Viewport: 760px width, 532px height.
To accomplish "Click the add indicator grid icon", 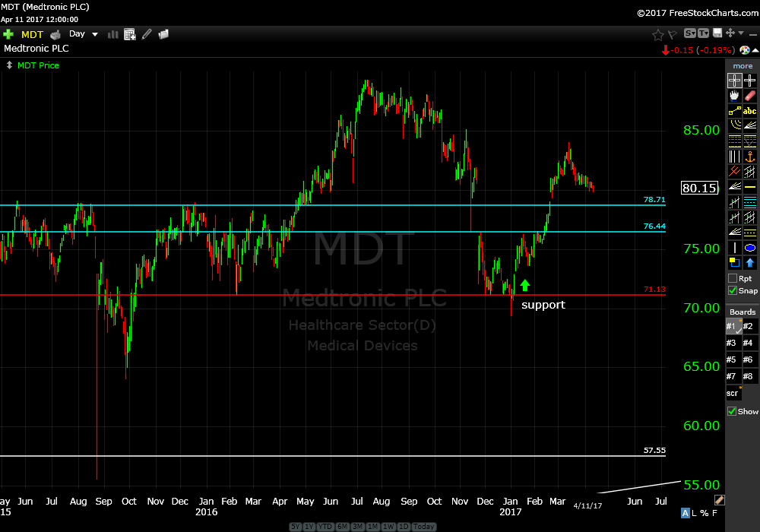I will point(129,34).
